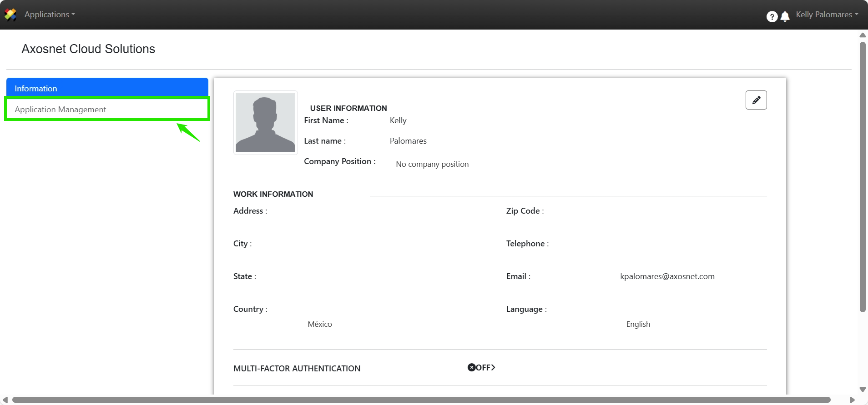Click the scroll down arrow
The width and height of the screenshot is (868, 405).
point(862,390)
